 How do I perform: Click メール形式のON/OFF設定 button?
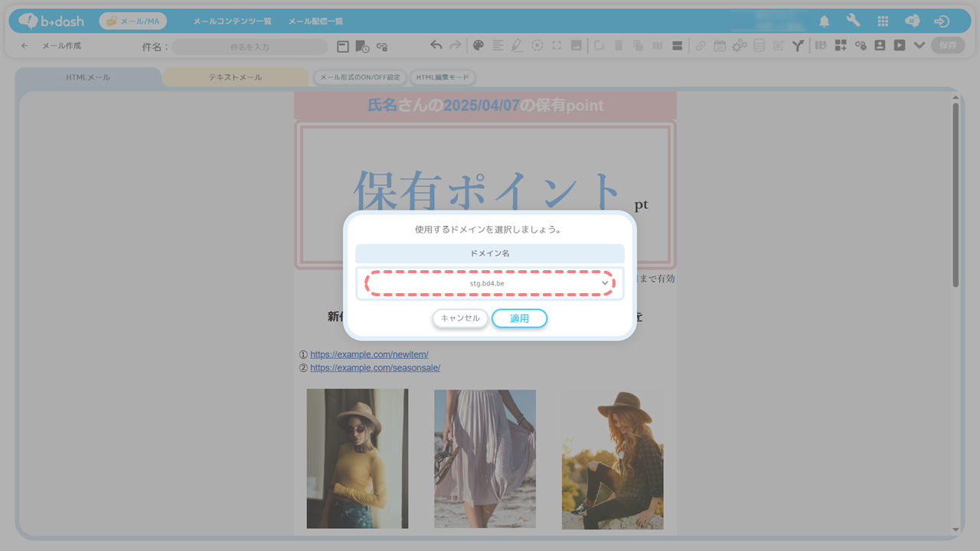coord(360,77)
